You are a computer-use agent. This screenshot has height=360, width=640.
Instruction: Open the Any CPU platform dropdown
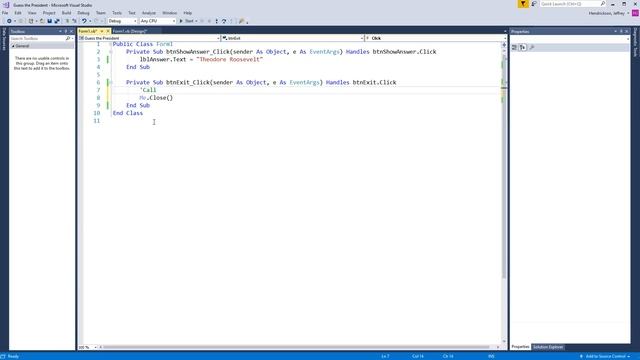[x=158, y=21]
